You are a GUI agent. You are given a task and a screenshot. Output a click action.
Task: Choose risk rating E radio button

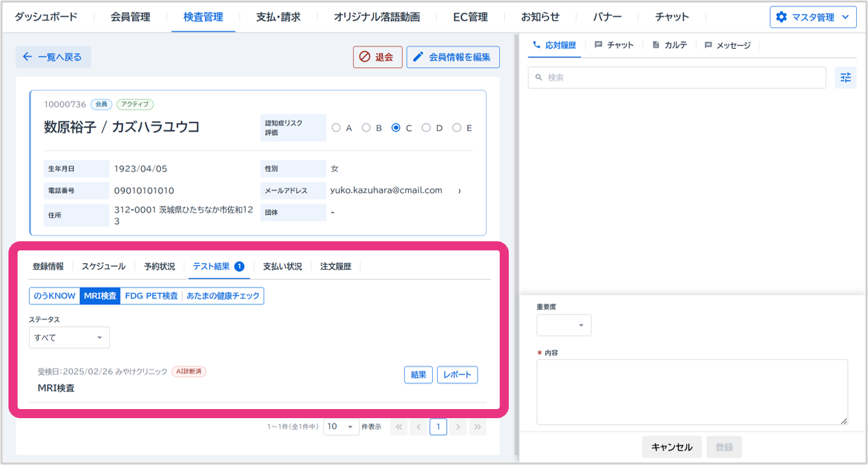pos(457,128)
